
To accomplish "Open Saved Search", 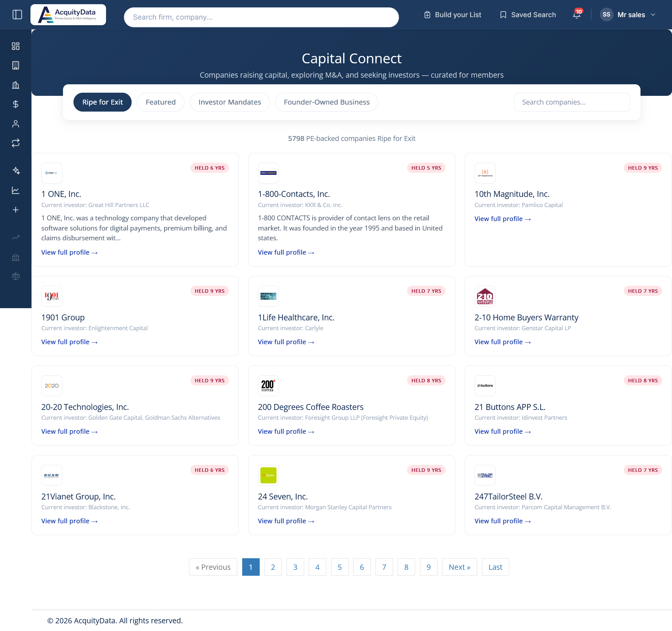I will (x=528, y=15).
